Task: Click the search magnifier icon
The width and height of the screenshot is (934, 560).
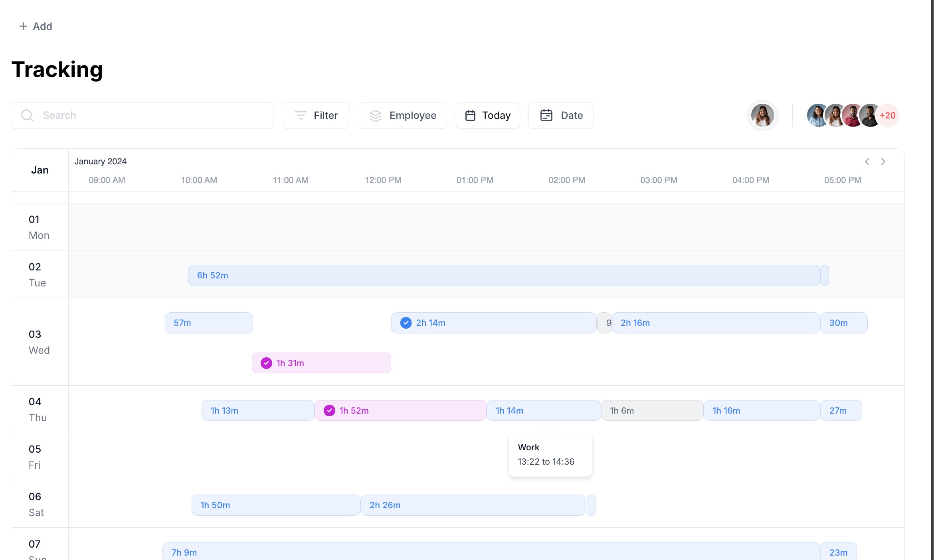Action: tap(27, 115)
